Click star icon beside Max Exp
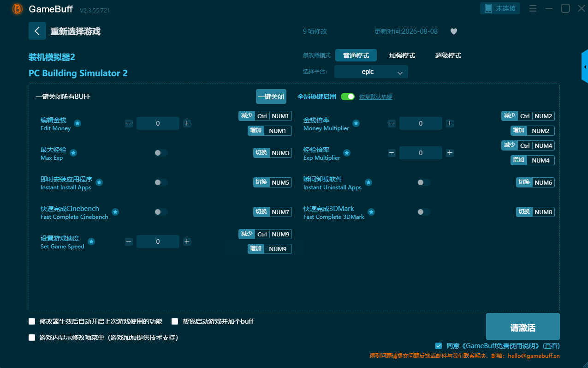Screen dimensions: 588x368 coord(73,153)
